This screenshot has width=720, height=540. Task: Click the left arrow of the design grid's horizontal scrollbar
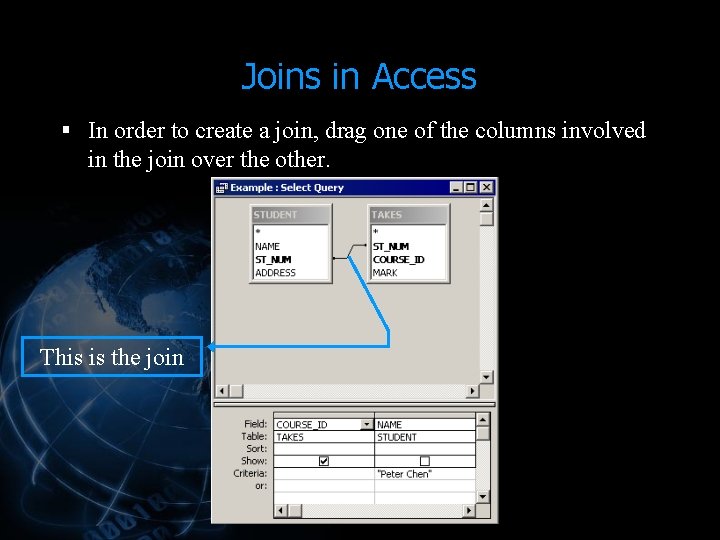(281, 510)
